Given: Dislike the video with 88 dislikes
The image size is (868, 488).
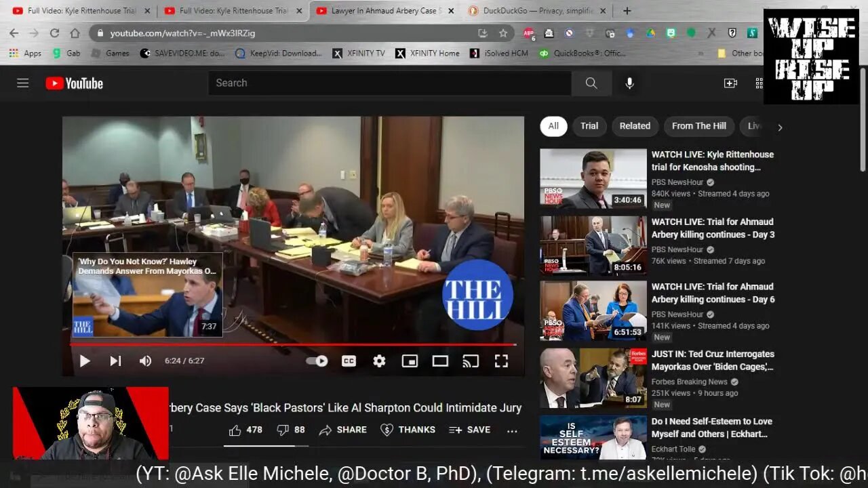Looking at the screenshot, I should tap(291, 430).
